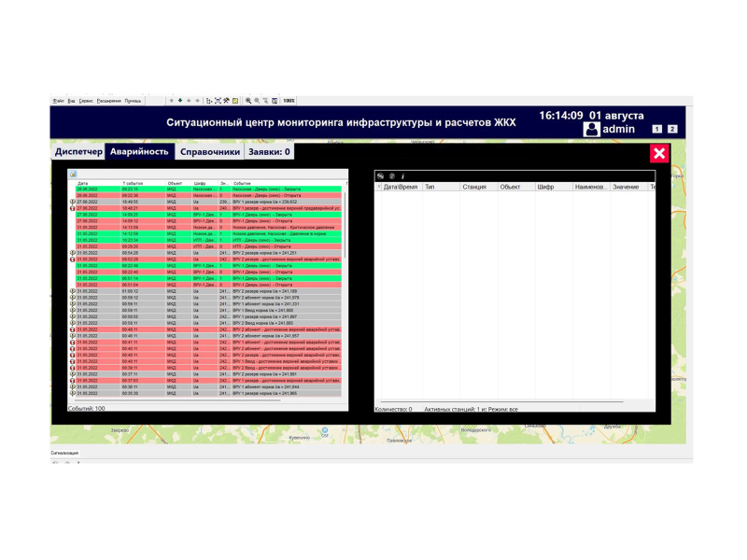This screenshot has width=747, height=560.
Task: Click the fit-to-screen icon in the toolbar
Action: (218, 101)
